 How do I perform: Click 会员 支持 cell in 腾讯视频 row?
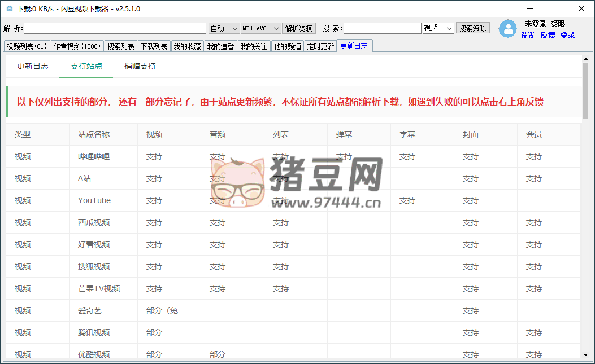(x=549, y=332)
